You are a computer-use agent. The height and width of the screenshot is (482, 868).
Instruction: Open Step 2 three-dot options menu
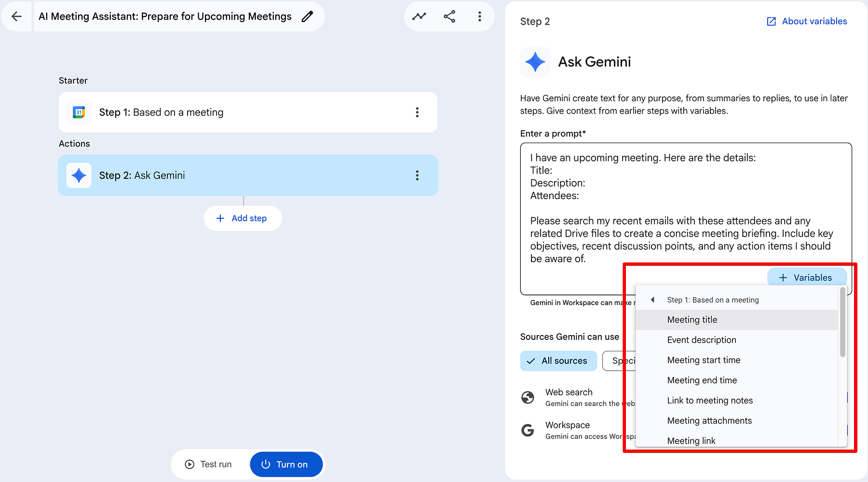(x=417, y=175)
